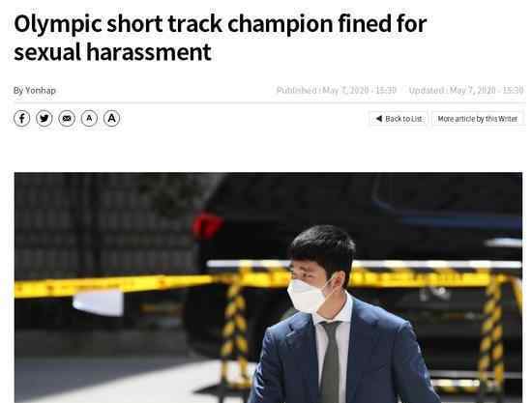Open More article by this Writer
532x403 pixels.
477,119
